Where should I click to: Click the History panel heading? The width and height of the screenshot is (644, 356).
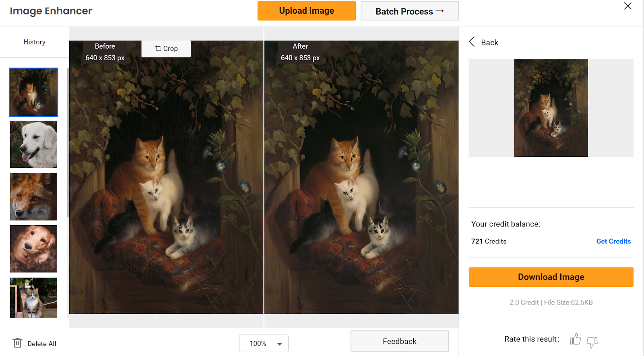(x=34, y=42)
